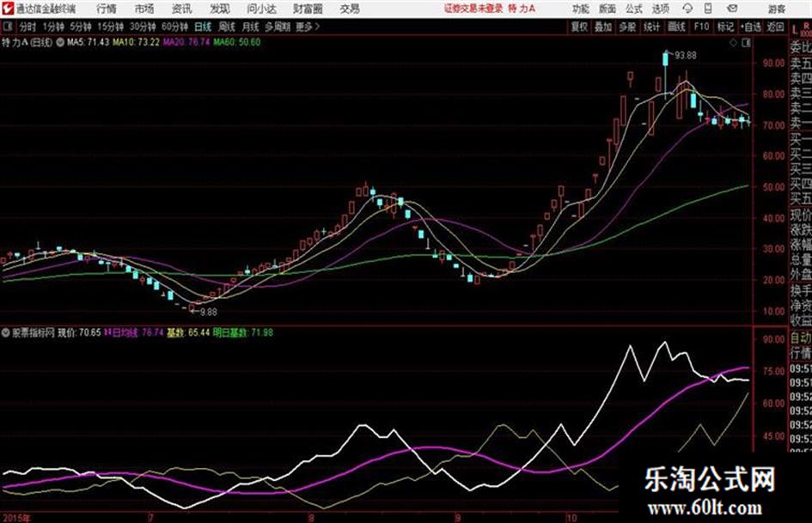Open the sub-chart 股票指标网 dropdown arrow

coord(6,332)
